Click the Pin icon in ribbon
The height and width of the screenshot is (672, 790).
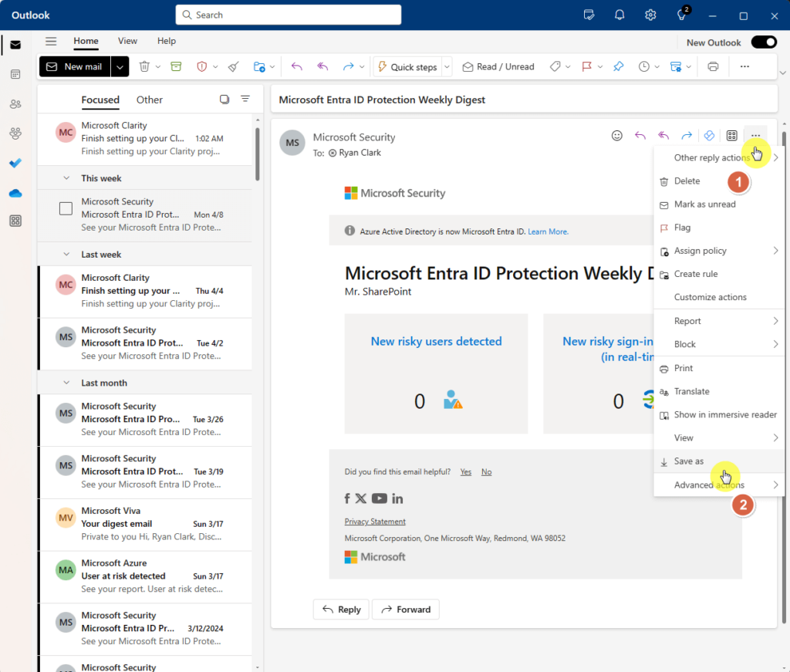coord(618,66)
